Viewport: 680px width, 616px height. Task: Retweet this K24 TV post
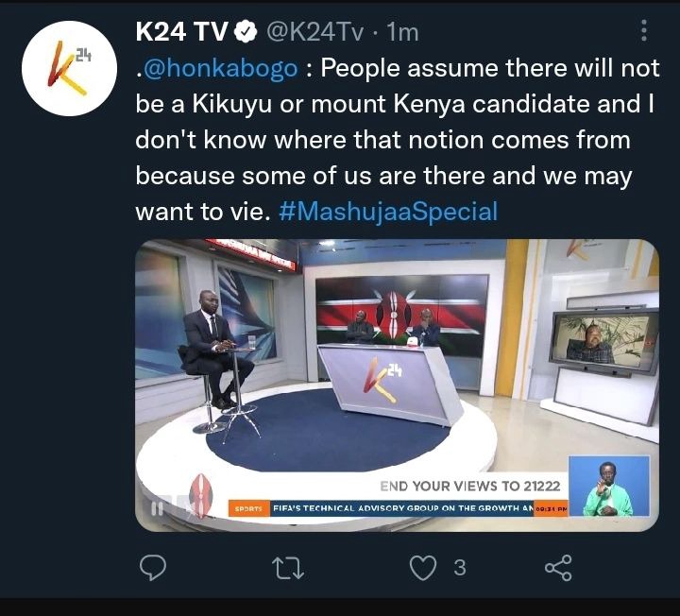288,568
